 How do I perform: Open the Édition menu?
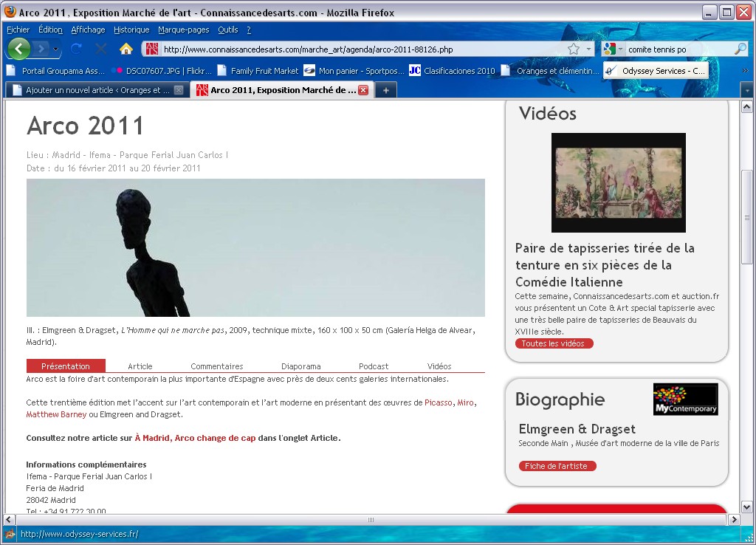pos(51,30)
